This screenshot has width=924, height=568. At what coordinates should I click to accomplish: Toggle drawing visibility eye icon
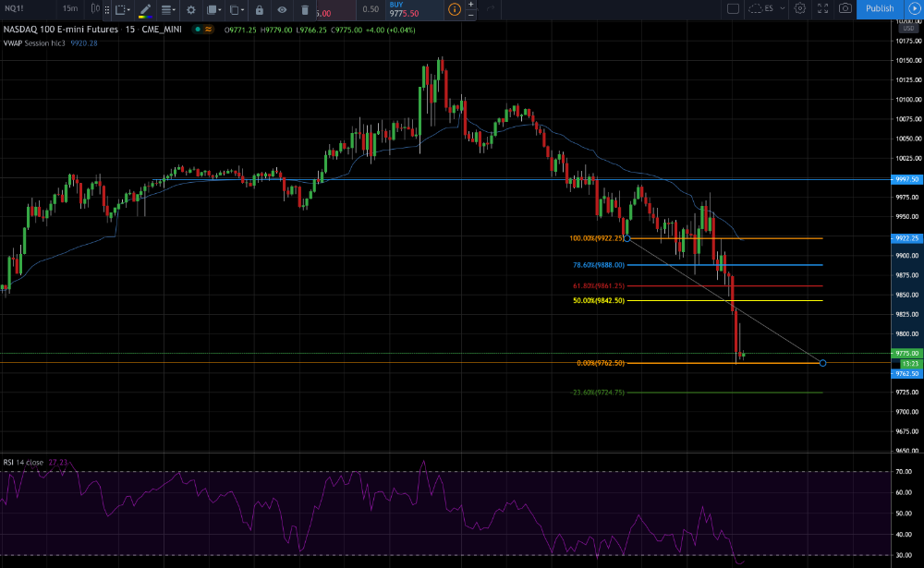(282, 9)
